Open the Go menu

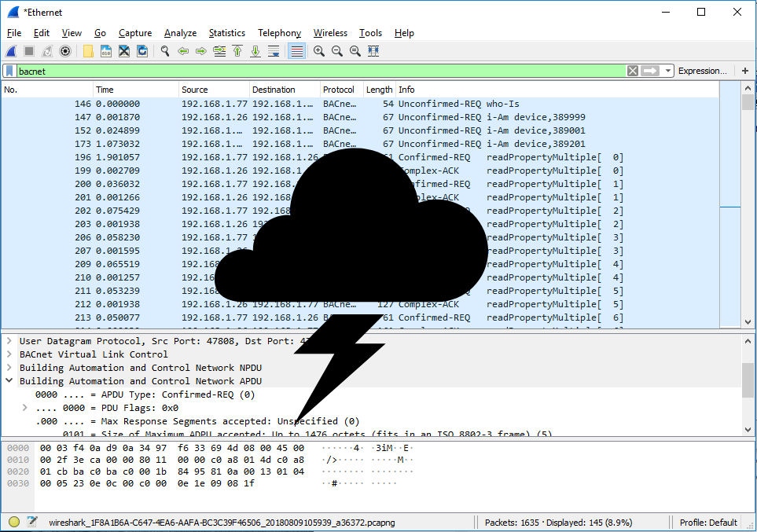coord(100,33)
